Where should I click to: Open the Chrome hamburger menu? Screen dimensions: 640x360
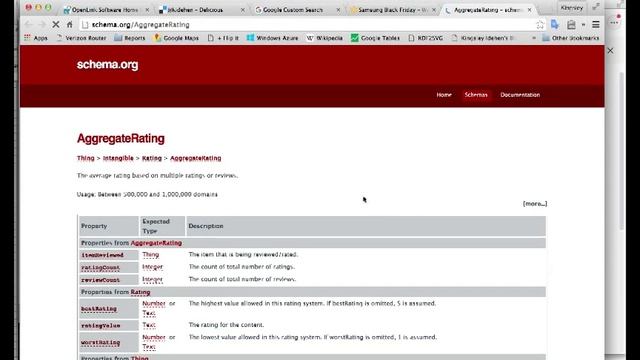(x=596, y=24)
